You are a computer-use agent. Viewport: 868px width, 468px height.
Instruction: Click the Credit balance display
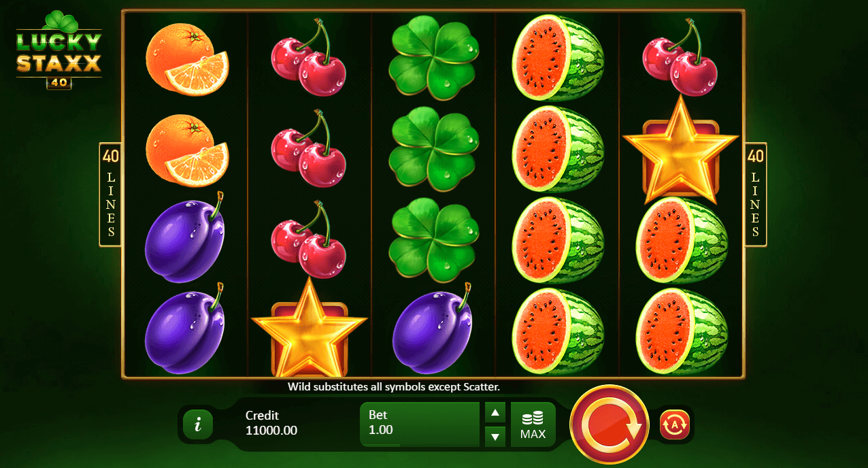[x=271, y=423]
